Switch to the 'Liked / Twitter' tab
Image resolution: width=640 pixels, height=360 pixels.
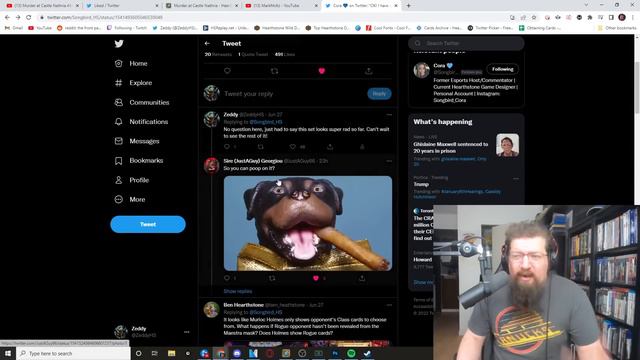(x=122, y=6)
